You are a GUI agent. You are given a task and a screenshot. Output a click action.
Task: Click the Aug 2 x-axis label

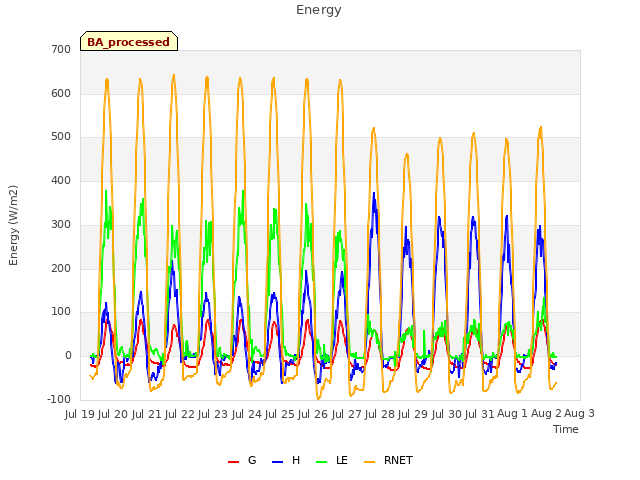pyautogui.click(x=546, y=414)
